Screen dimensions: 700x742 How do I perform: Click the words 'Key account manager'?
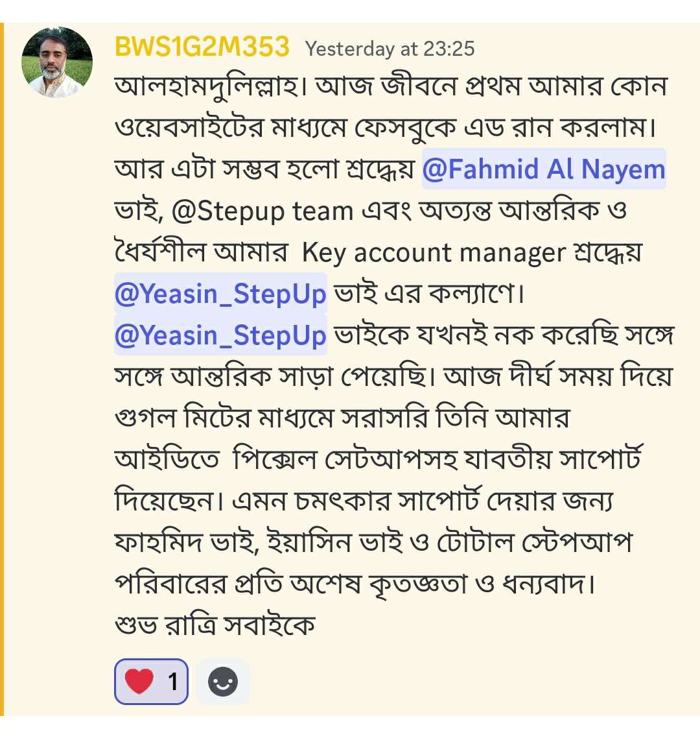point(434,253)
